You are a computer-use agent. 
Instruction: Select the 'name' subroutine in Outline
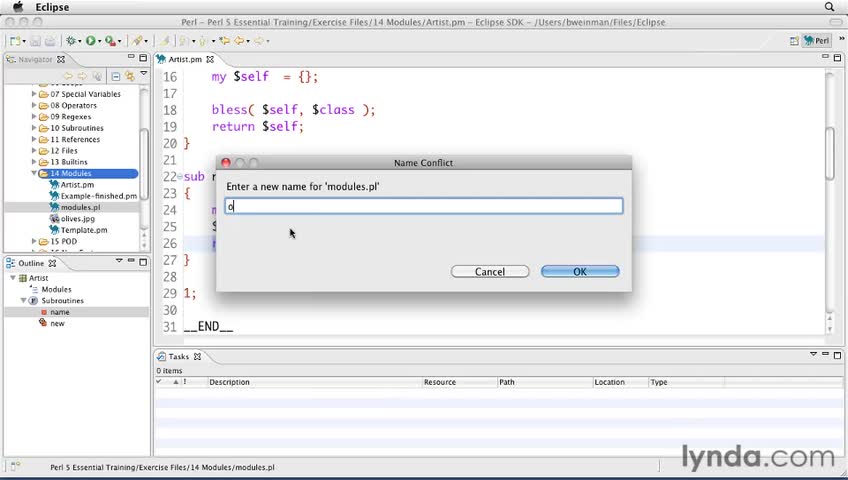tap(59, 312)
